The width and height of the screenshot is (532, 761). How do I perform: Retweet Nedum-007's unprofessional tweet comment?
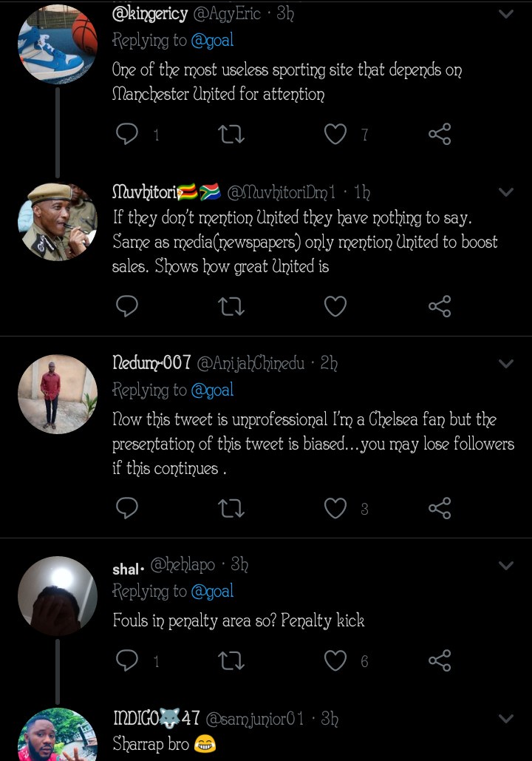coord(231,508)
